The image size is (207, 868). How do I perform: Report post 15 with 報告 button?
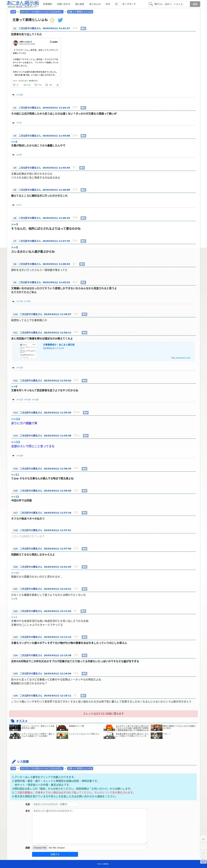coord(84,468)
